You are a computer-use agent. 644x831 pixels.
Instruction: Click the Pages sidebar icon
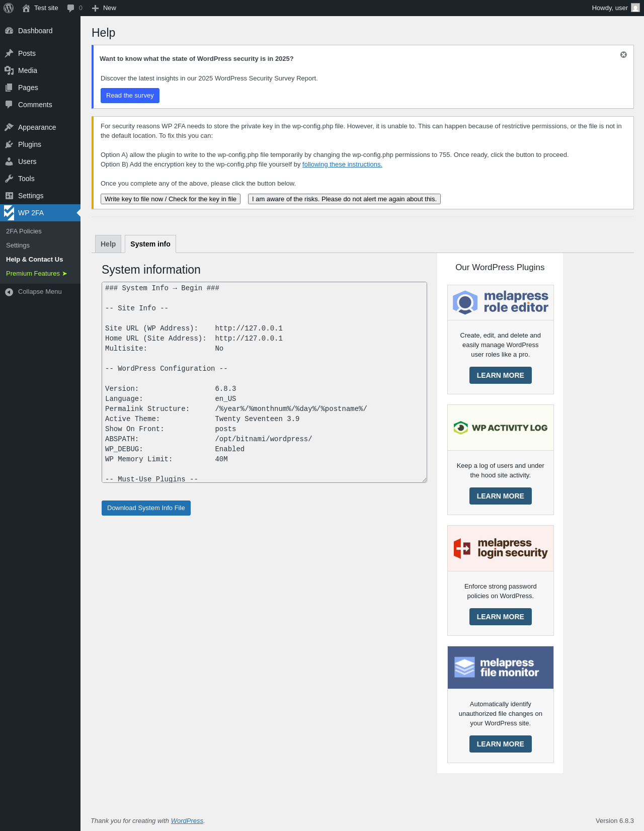[9, 88]
